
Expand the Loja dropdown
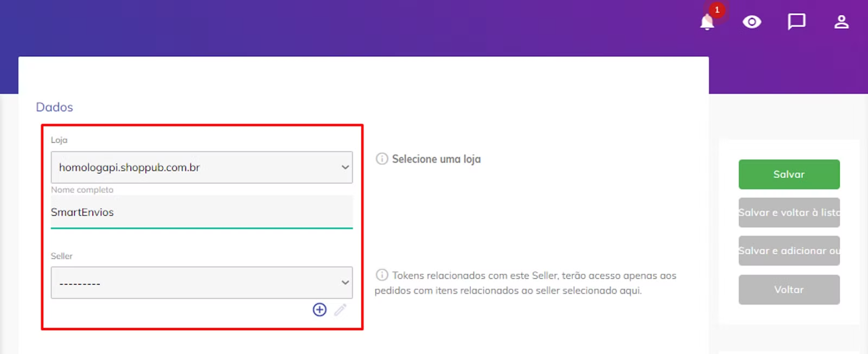[202, 167]
